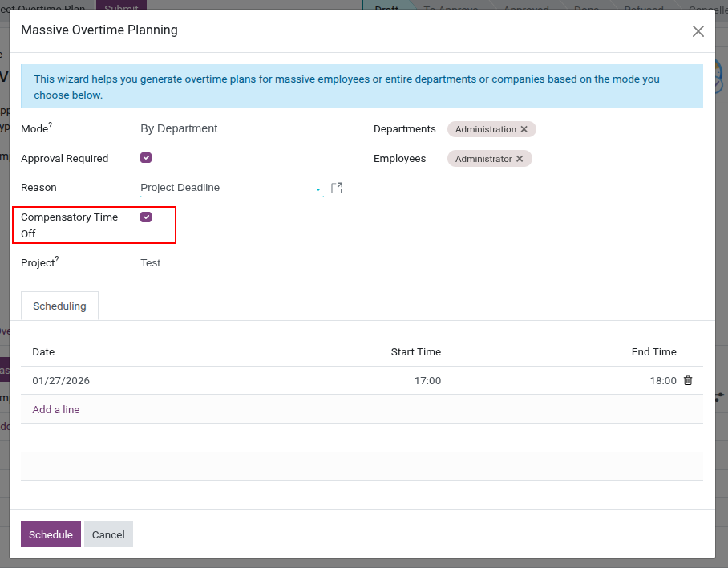Edit the date 01/27/2026

tap(60, 380)
